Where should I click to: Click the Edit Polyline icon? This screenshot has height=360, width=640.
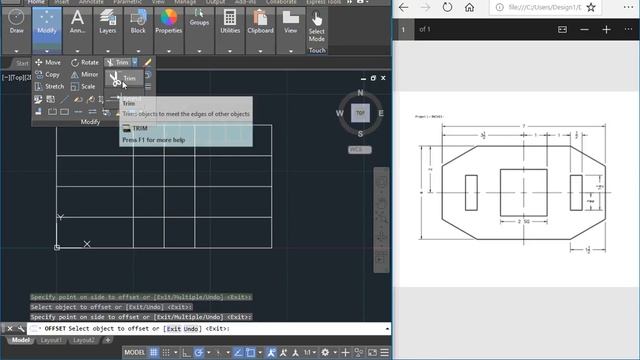click(x=78, y=99)
